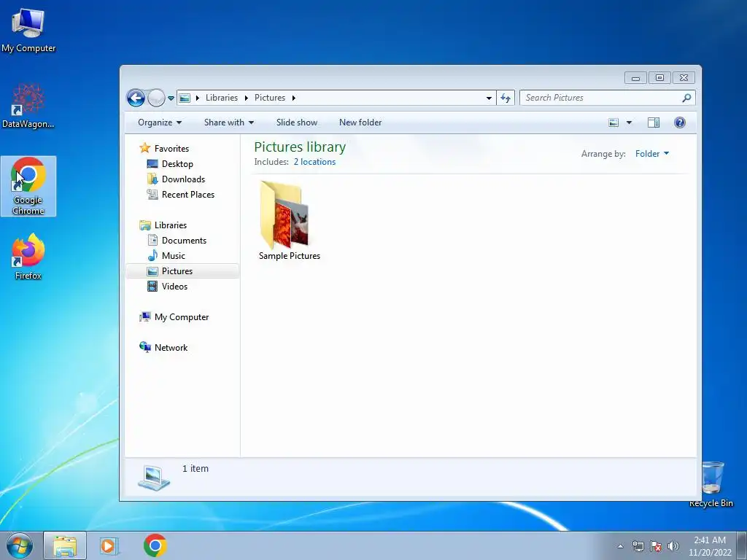Open Windows Help question mark

[680, 122]
